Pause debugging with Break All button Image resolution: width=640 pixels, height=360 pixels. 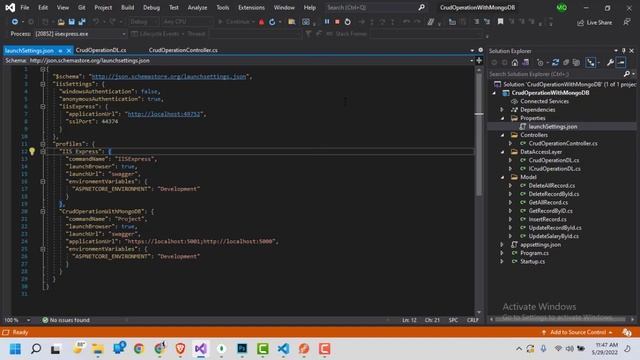tap(327, 22)
